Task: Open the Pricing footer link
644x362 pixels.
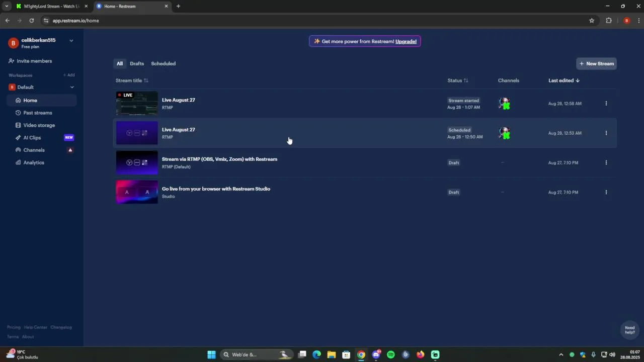Action: [14, 327]
